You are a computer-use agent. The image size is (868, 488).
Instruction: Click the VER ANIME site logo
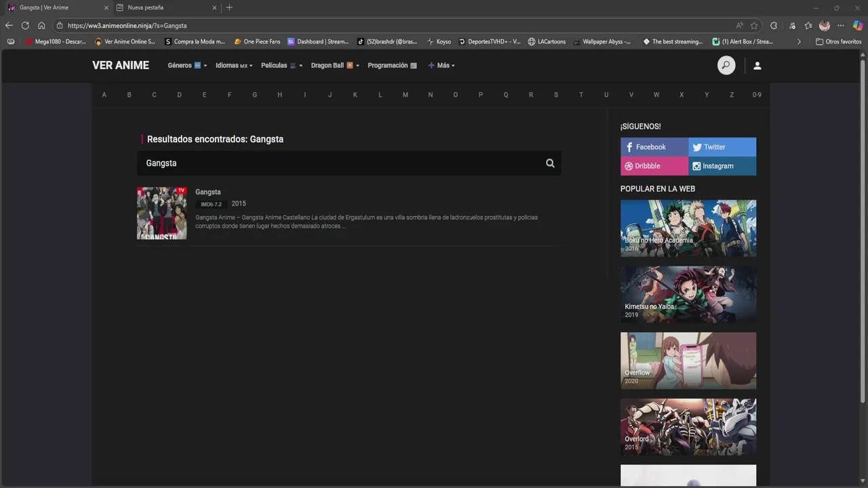tap(121, 66)
